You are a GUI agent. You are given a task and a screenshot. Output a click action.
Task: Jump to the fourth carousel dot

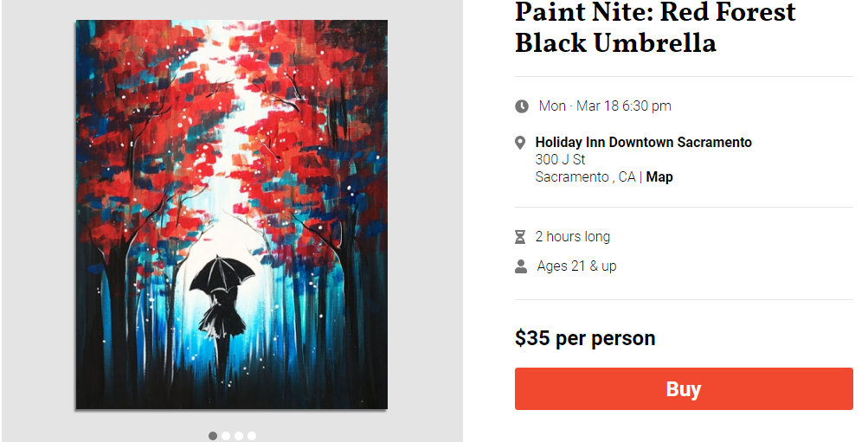click(252, 436)
